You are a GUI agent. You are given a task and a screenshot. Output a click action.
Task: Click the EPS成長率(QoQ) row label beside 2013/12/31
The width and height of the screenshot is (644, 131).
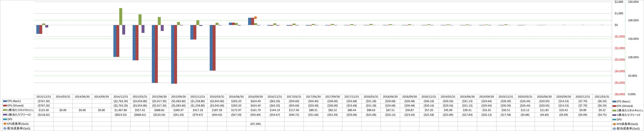pos(18,124)
